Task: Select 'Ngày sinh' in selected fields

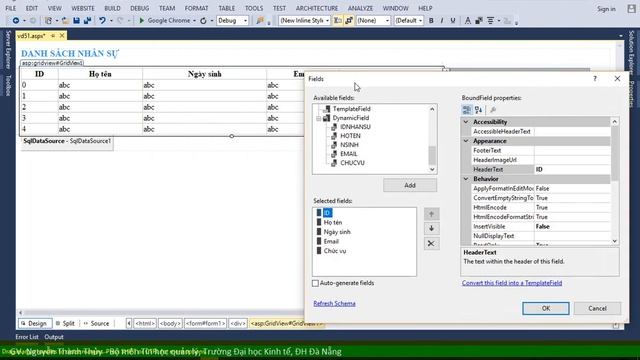Action: coord(337,232)
